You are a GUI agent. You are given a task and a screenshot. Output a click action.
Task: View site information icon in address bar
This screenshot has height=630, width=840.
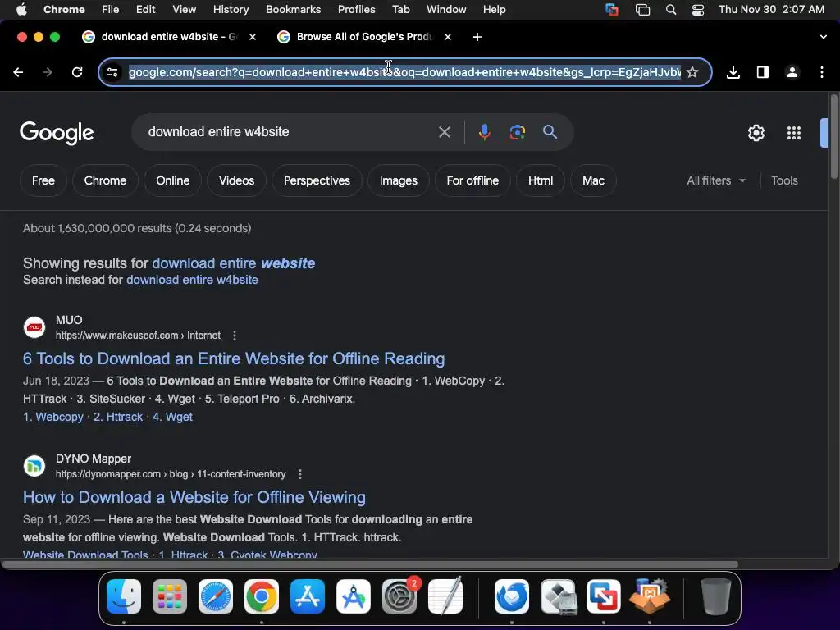click(112, 72)
